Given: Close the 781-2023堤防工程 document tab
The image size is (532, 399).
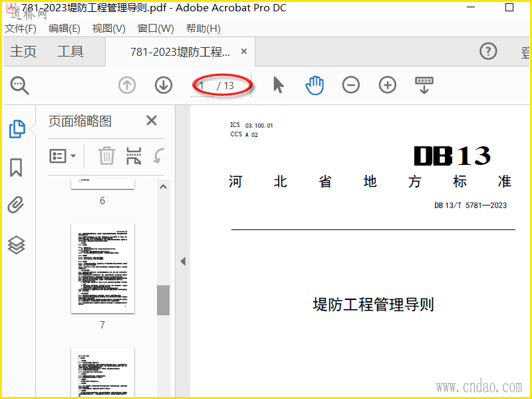Looking at the screenshot, I should pos(244,52).
